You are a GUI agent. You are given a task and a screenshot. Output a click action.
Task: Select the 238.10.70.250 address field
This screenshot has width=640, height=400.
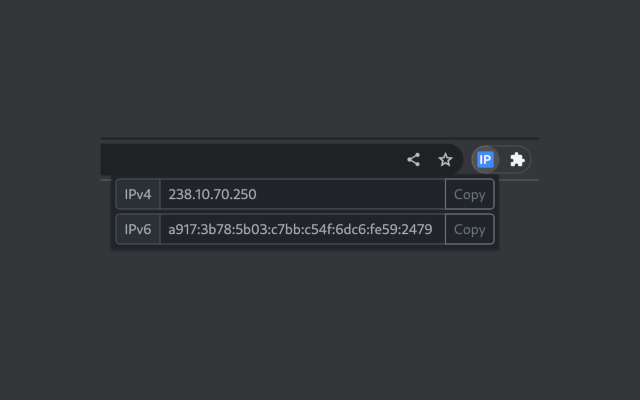[302, 194]
